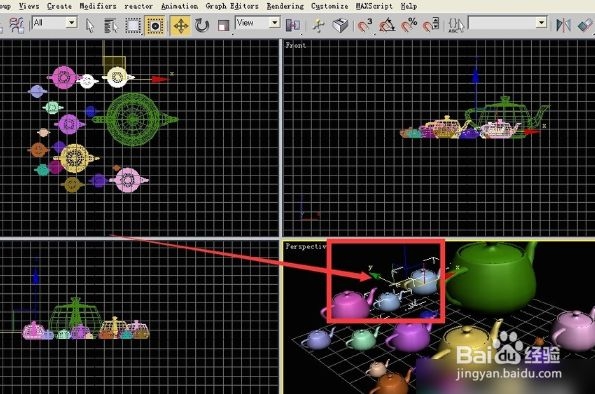
Task: Open the Modifiers menu
Action: pos(98,6)
